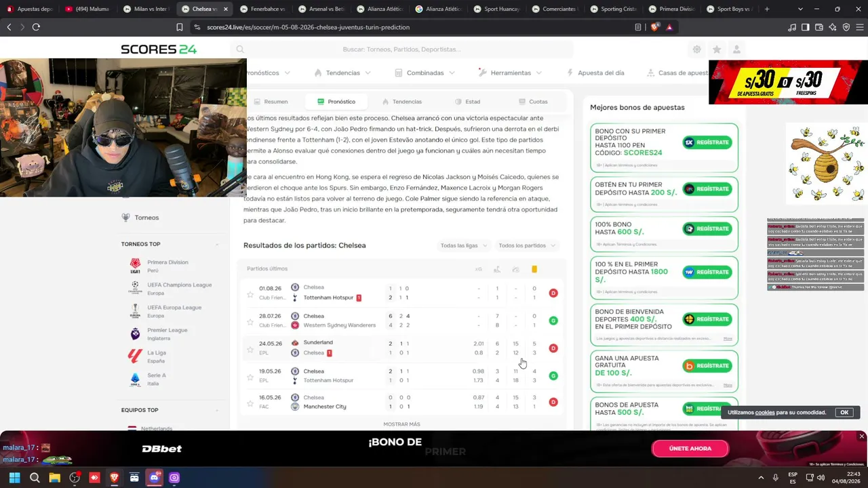868x488 pixels.
Task: Select the Pronóstico tab
Action: pos(336,102)
